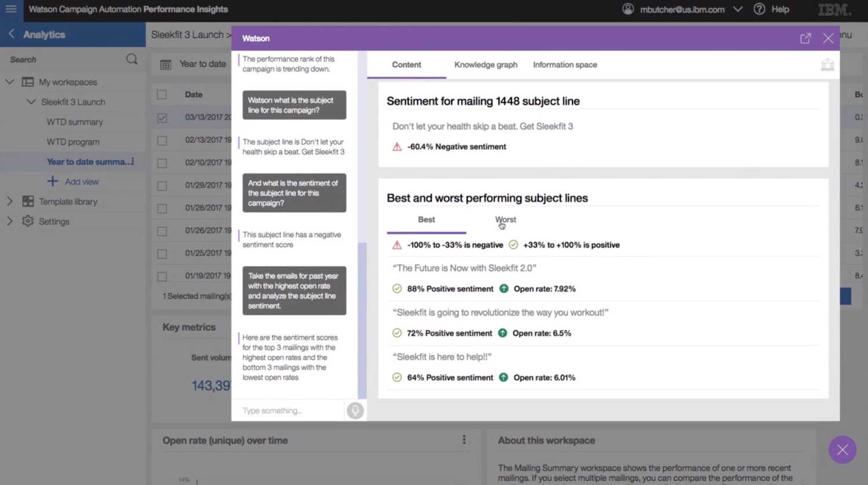Click the Help question mark icon
The height and width of the screenshot is (485, 868).
tap(759, 9)
